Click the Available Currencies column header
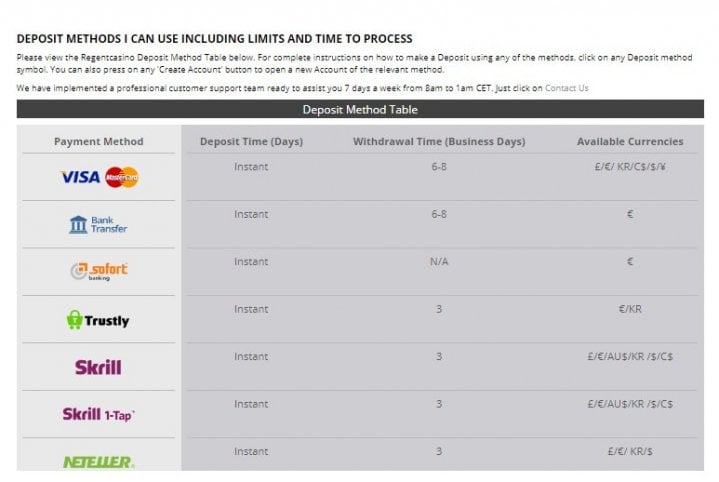Image resolution: width=719 pixels, height=482 pixels. [x=630, y=141]
